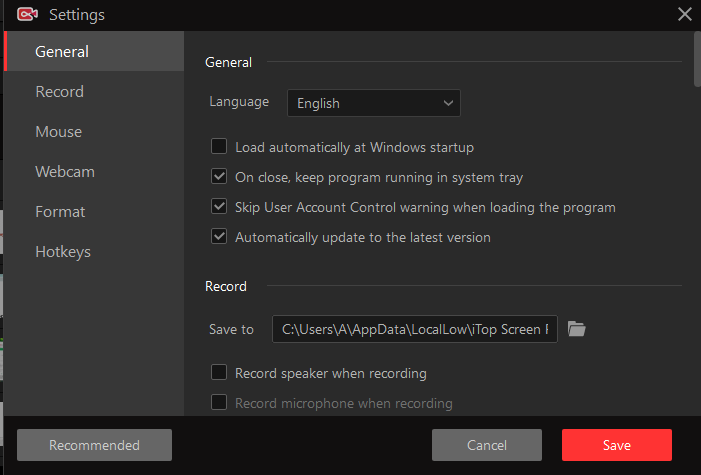Enable Load automatically at Windows startup
This screenshot has width=701, height=475.
coord(219,146)
